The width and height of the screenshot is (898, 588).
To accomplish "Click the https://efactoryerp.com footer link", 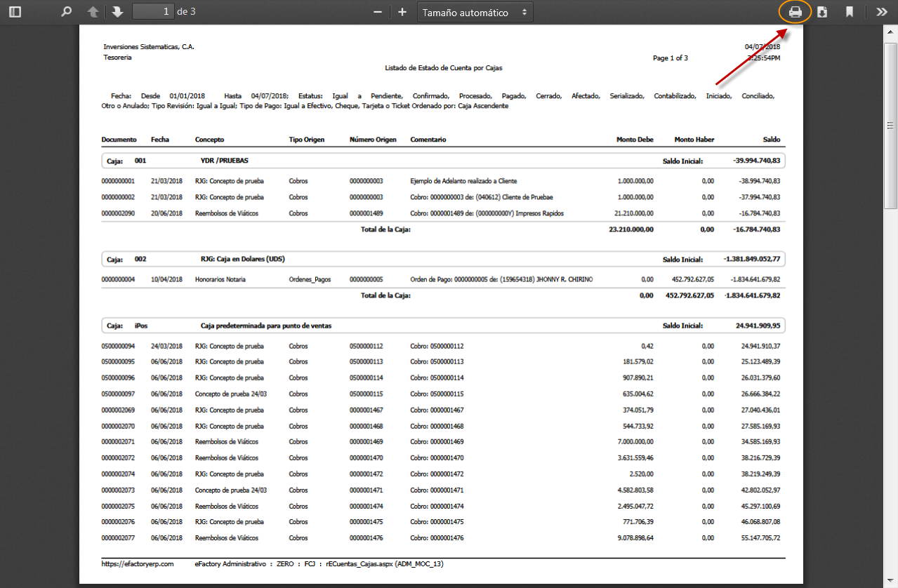I will point(137,563).
